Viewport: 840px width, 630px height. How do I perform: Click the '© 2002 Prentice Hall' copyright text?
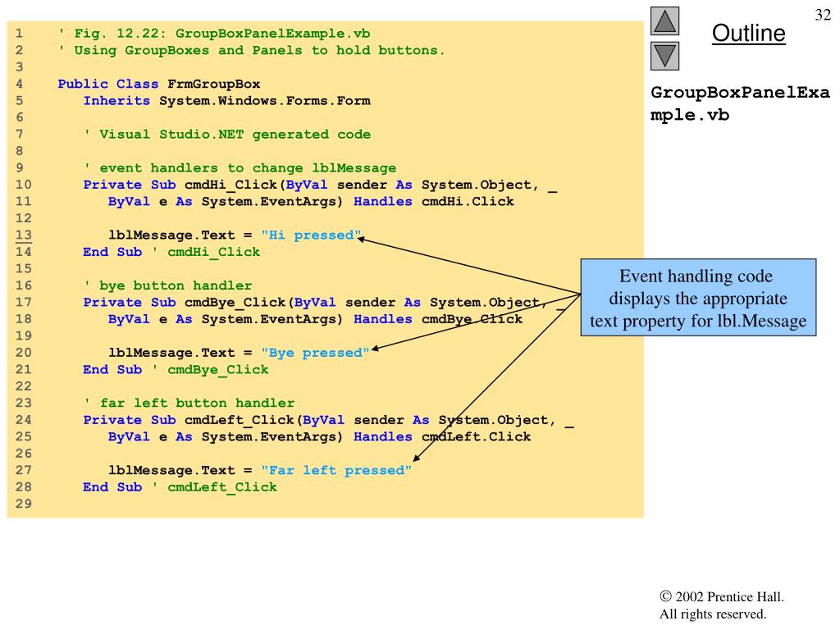[x=722, y=597]
